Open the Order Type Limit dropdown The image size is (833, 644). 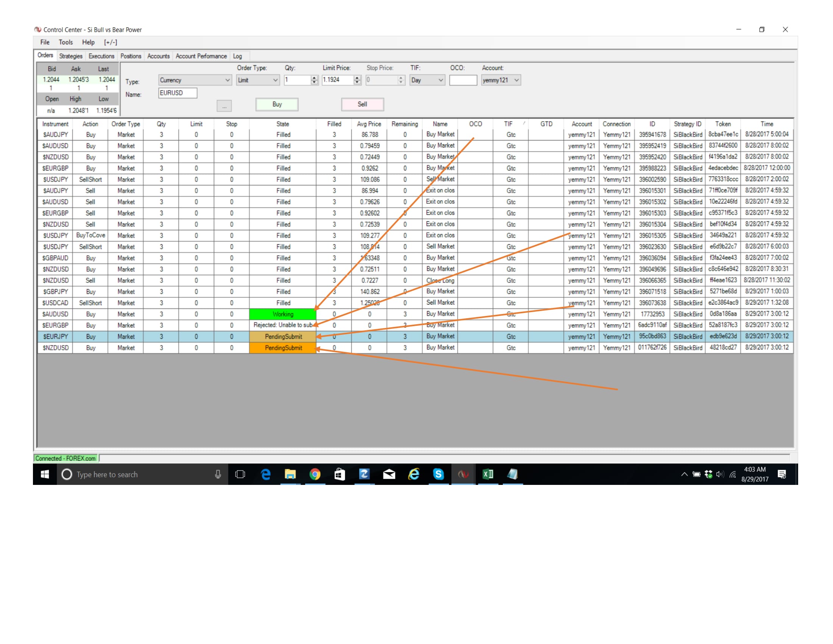pos(275,80)
